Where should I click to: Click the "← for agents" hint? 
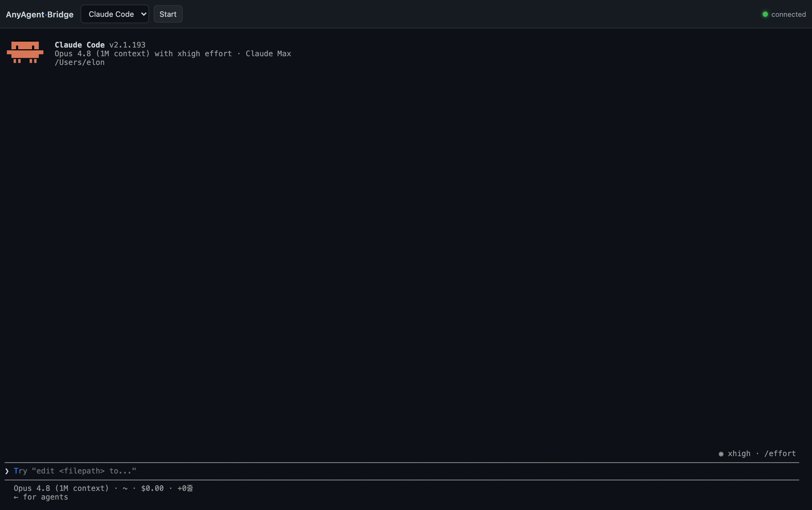click(41, 497)
